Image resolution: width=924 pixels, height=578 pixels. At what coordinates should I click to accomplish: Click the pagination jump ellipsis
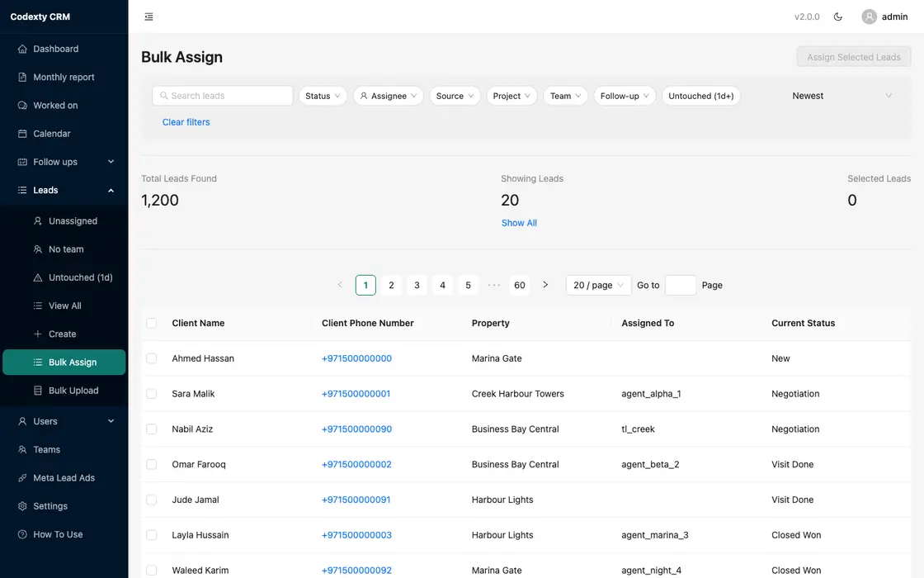[494, 286]
